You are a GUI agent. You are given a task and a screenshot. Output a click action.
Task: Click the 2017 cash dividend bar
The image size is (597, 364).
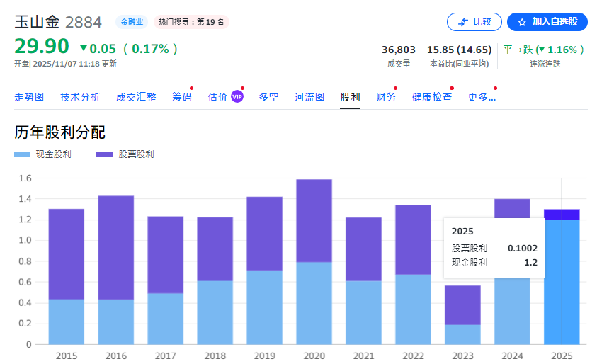[x=166, y=319]
